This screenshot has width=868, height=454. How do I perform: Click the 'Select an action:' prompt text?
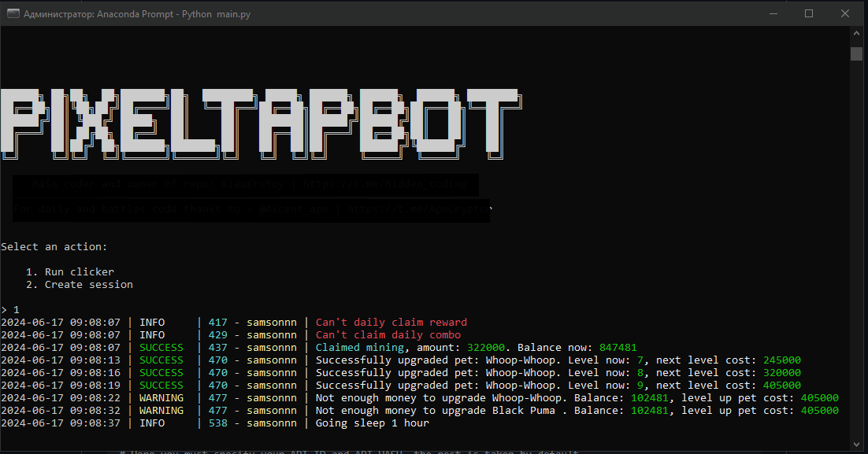(54, 246)
